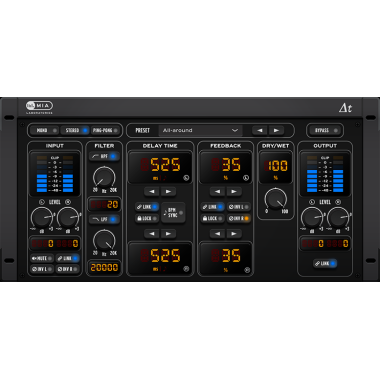The height and width of the screenshot is (380, 380).
Task: Open the All-around preset dropdown
Action: pyautogui.click(x=200, y=130)
